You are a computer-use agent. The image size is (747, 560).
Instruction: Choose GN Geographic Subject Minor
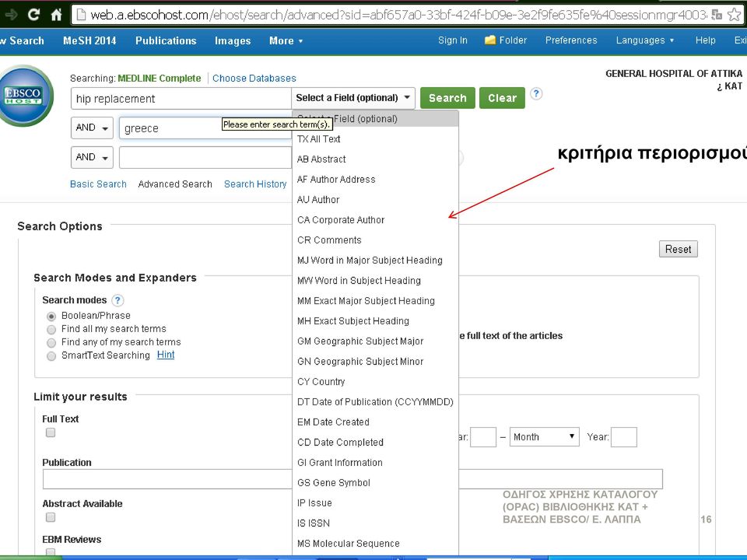375,362
